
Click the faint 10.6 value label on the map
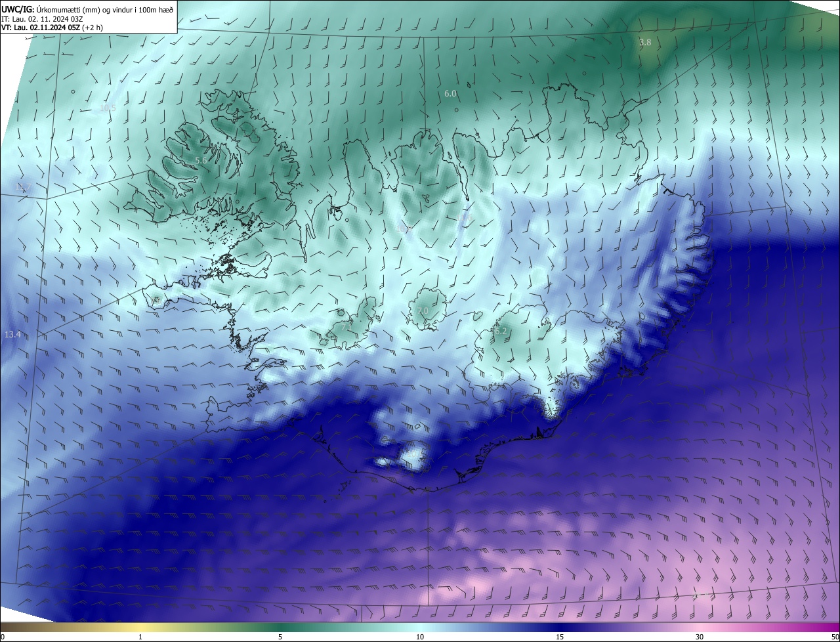click(403, 229)
